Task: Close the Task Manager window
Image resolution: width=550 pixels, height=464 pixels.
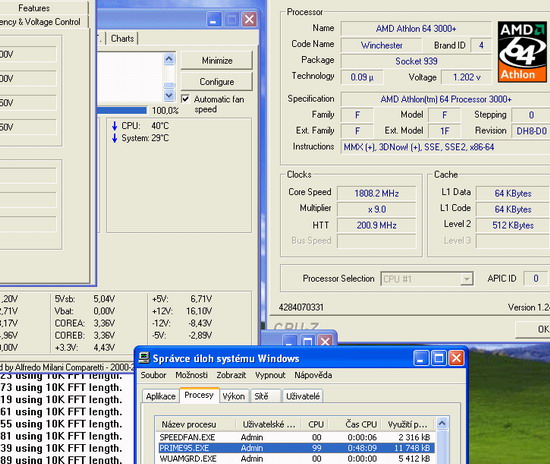Action: (456, 358)
